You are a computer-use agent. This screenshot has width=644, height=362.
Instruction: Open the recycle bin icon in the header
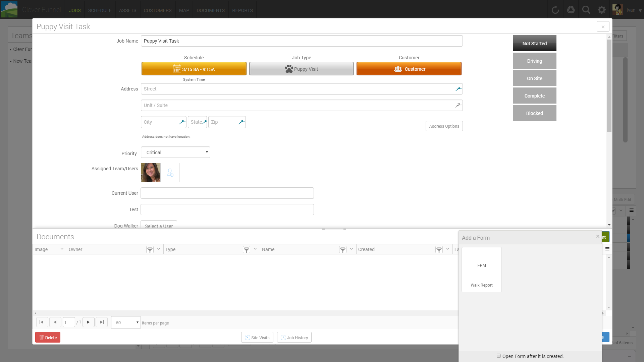(571, 9)
